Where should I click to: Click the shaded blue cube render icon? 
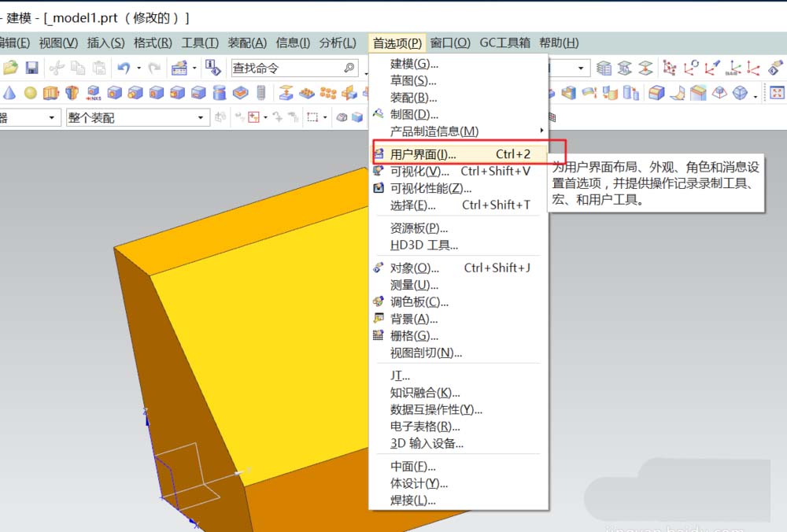tap(357, 117)
